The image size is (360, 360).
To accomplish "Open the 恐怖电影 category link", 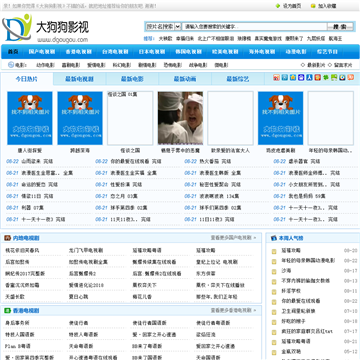I will [x=172, y=65].
